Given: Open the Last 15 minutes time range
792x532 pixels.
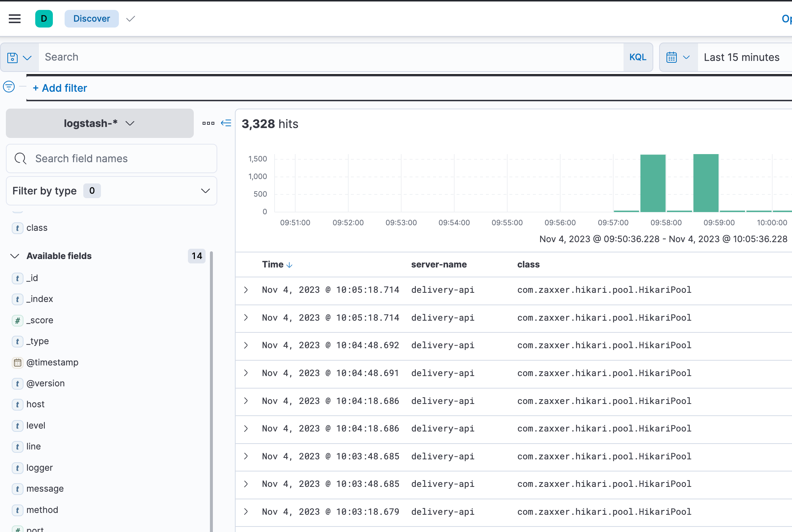Looking at the screenshot, I should pos(741,58).
